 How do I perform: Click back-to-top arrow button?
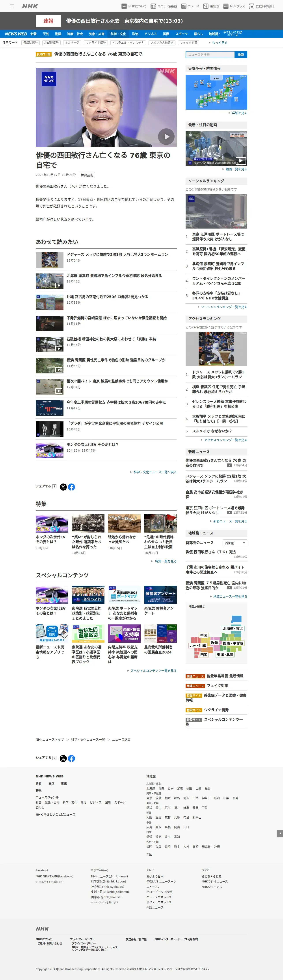coord(279,833)
